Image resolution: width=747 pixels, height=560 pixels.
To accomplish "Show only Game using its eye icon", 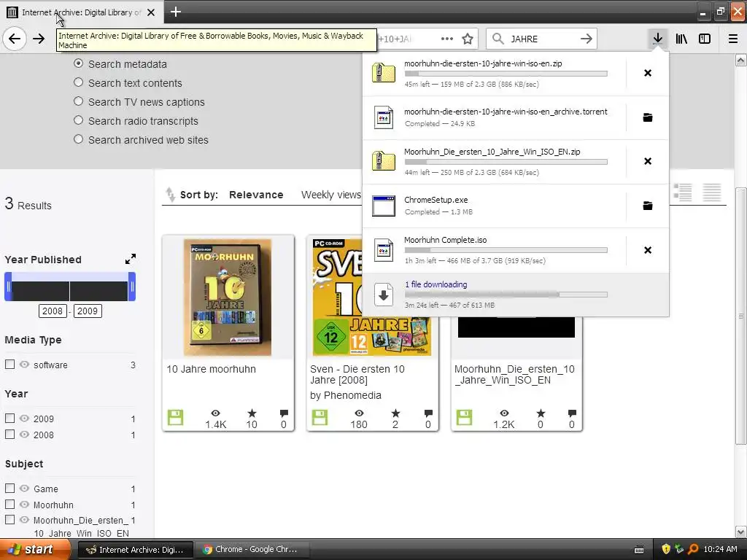I will 24,489.
